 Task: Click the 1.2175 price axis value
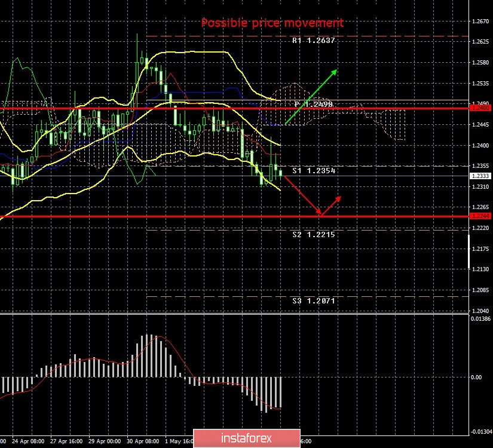(480, 249)
